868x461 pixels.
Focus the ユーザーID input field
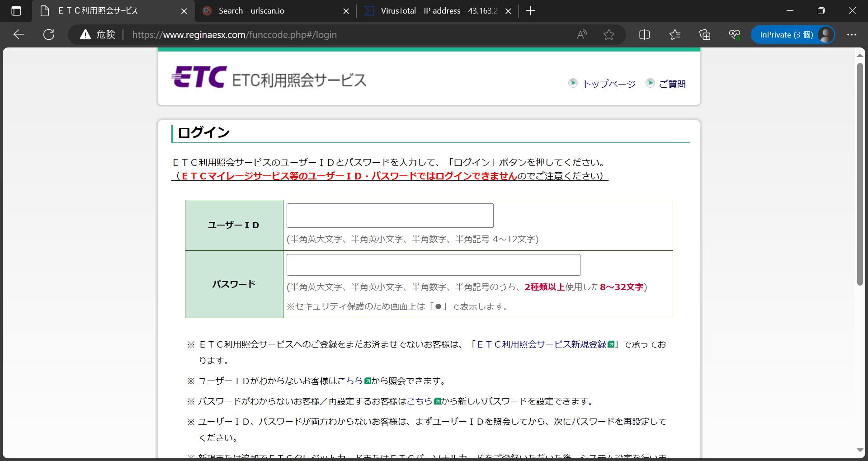[390, 216]
